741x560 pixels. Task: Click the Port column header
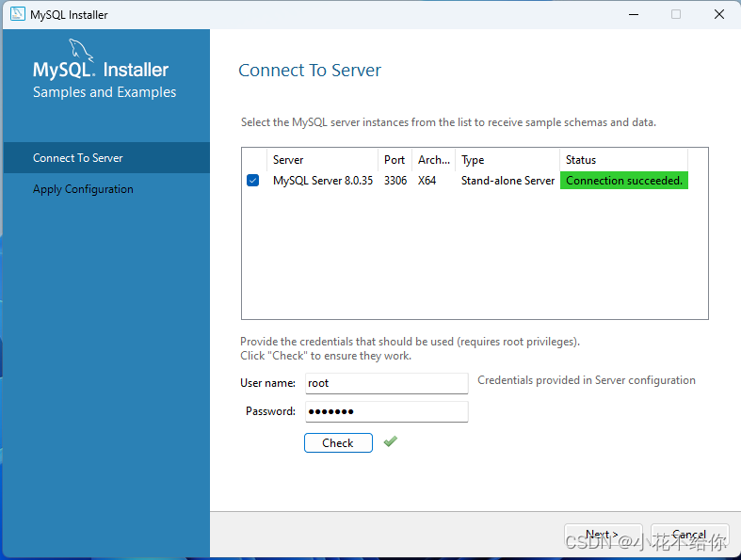click(395, 160)
